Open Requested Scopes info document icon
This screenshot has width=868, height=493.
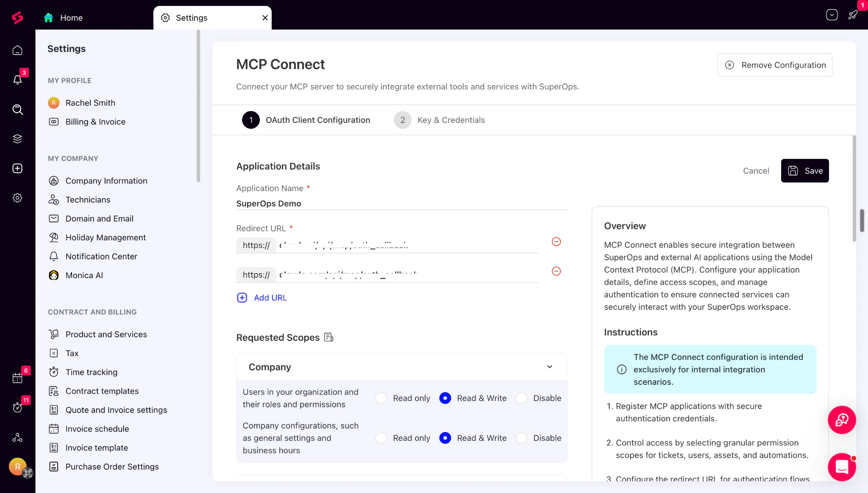[329, 337]
